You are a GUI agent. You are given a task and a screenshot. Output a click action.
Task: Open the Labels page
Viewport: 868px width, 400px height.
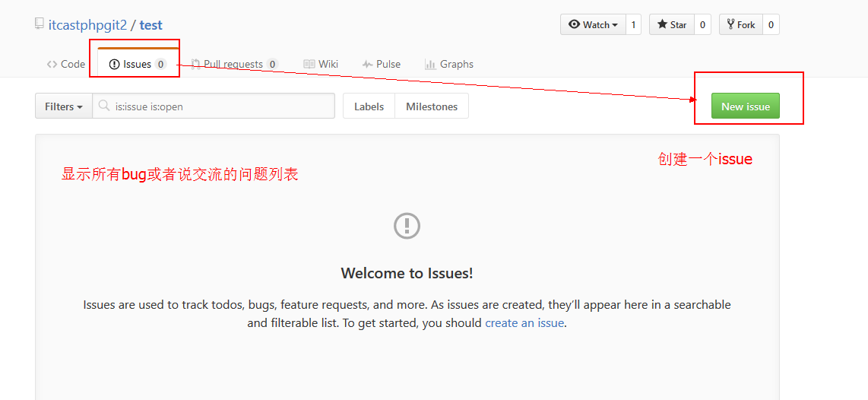369,106
